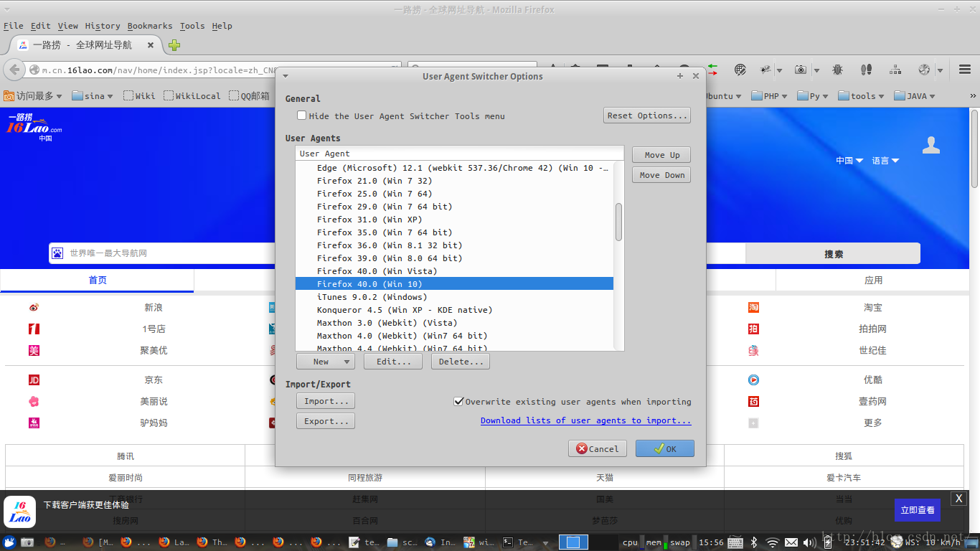Click the globe with pencil toolbar icon
The image size is (980, 551).
pos(740,70)
